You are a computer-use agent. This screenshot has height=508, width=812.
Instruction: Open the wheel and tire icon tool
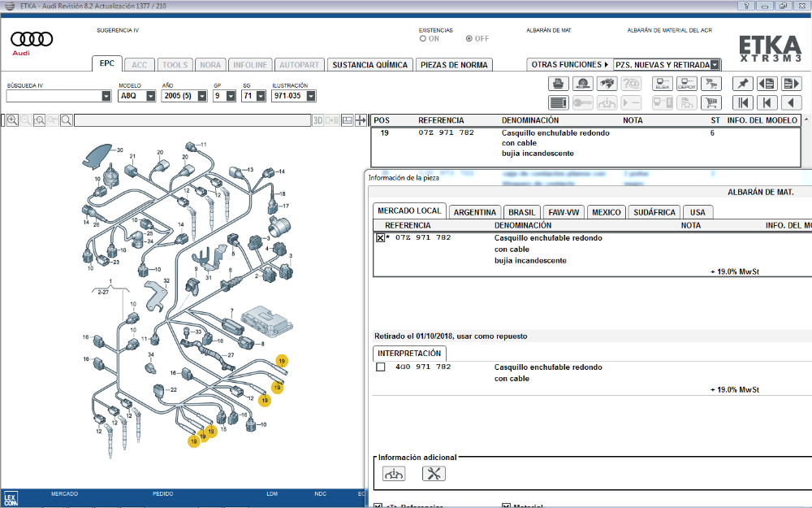(x=582, y=84)
